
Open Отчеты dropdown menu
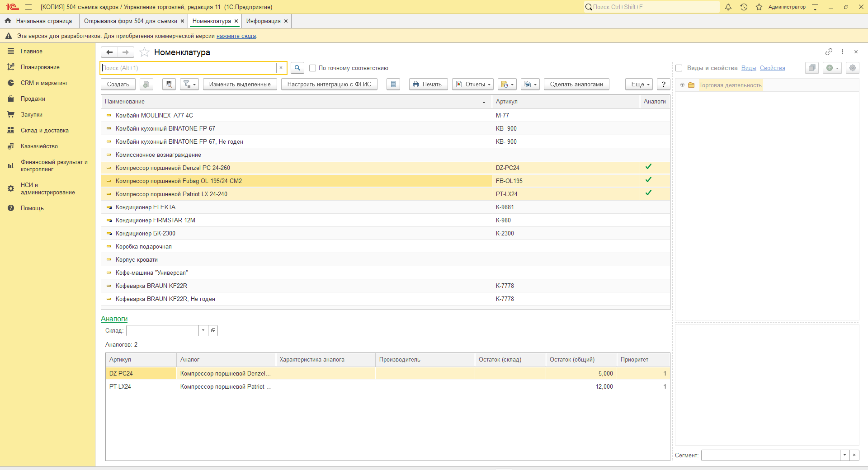pyautogui.click(x=473, y=84)
